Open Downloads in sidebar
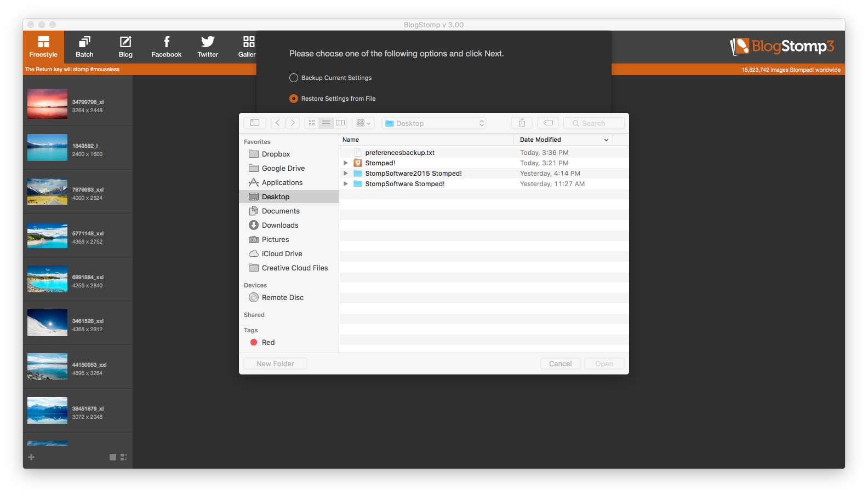Screen dimensions: 868x496 [x=289, y=225]
